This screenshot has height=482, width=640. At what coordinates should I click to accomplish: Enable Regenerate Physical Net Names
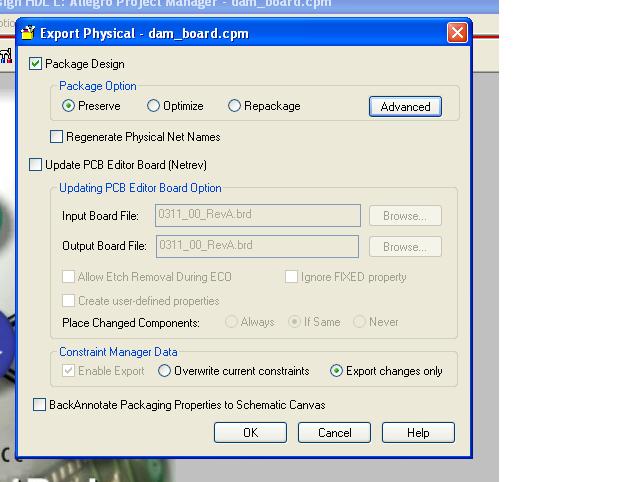click(57, 137)
